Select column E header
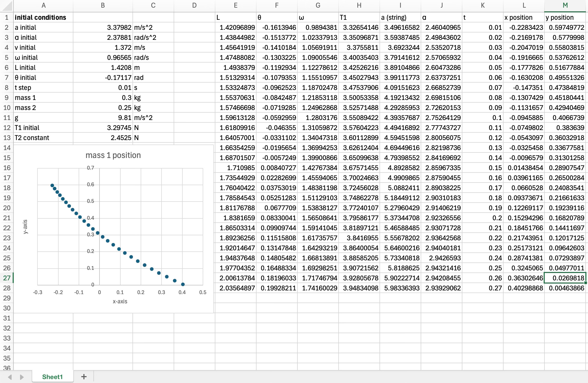Viewport: 588px width, 383px height. (x=235, y=6)
